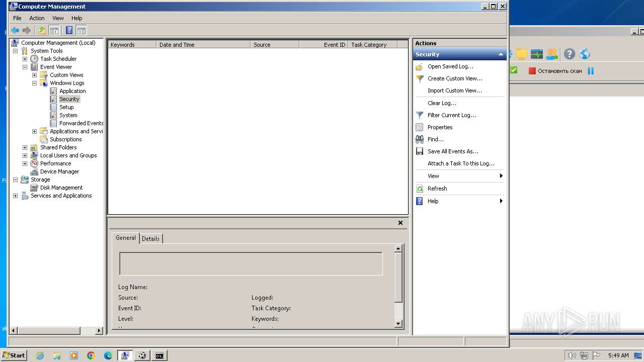Select the Forwarded Events log
This screenshot has width=644, height=362.
click(81, 123)
